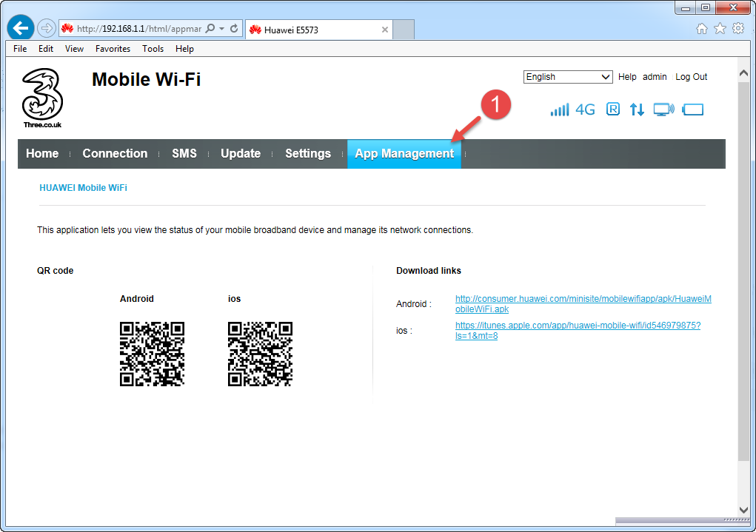Open browser Tools gear icon

click(x=738, y=28)
